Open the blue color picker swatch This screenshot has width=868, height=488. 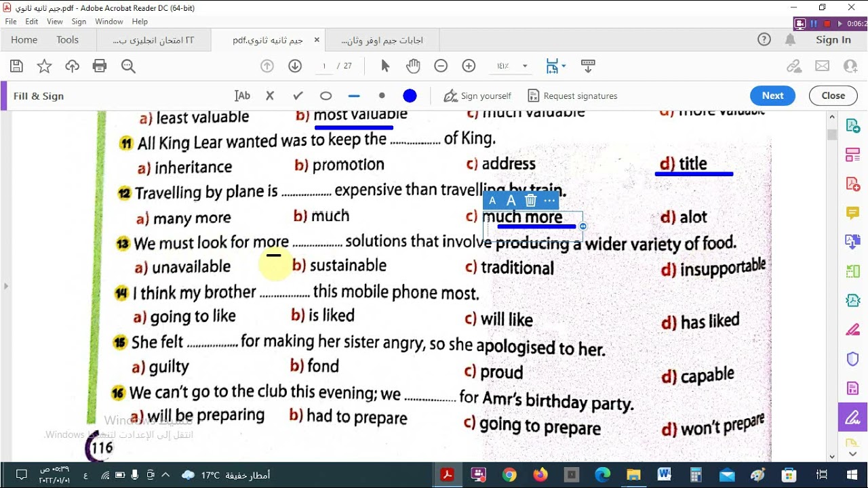tap(410, 96)
